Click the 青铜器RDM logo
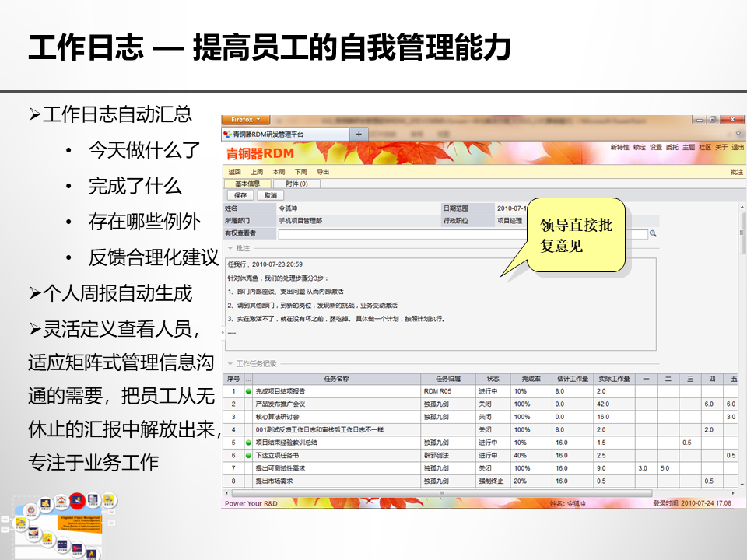Image resolution: width=747 pixels, height=560 pixels. (260, 153)
